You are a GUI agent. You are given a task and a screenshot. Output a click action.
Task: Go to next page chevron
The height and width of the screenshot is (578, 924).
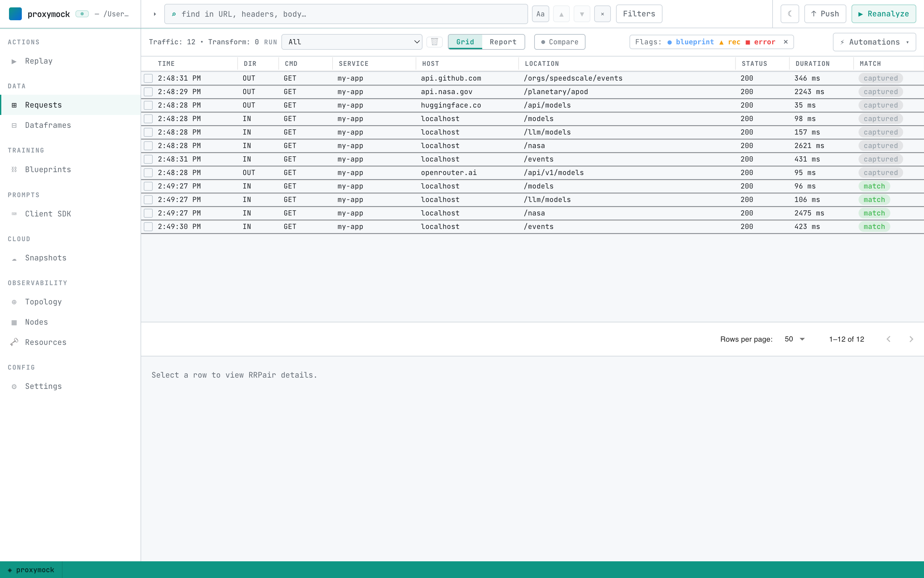coord(911,339)
